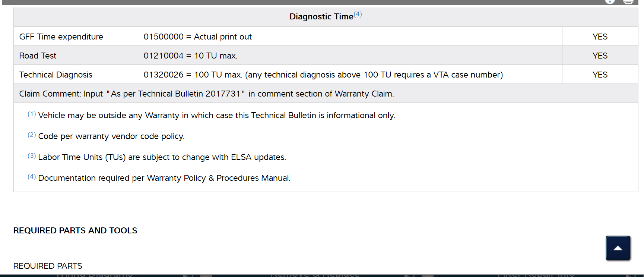Viewport: 644px width, 277px height.
Task: Go to the After Repair Info tab
Action: coord(536,275)
